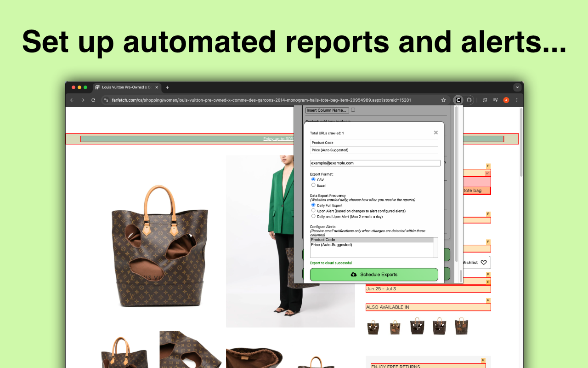The image size is (588, 368).
Task: Select Price (Auto-Suggested) in alerts list
Action: 372,245
